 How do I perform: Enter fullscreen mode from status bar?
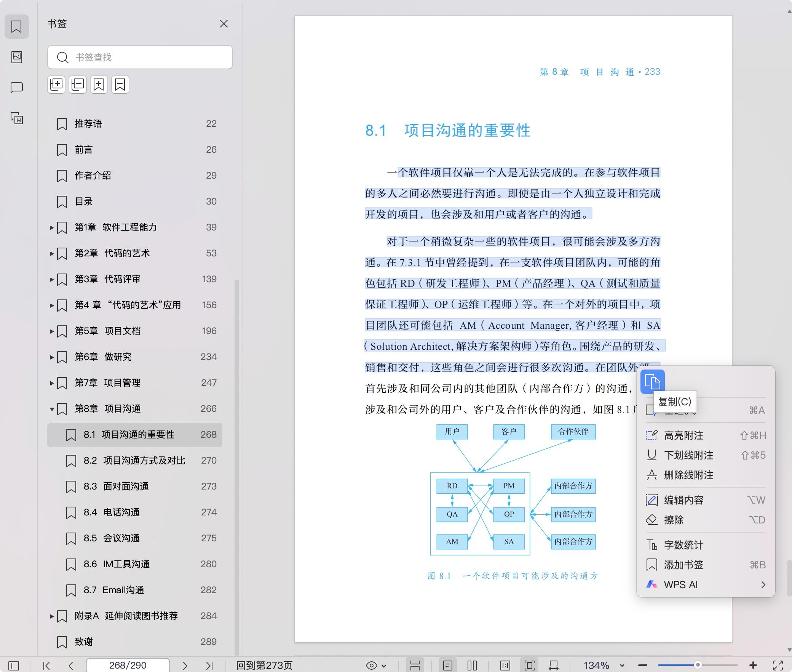point(778,666)
